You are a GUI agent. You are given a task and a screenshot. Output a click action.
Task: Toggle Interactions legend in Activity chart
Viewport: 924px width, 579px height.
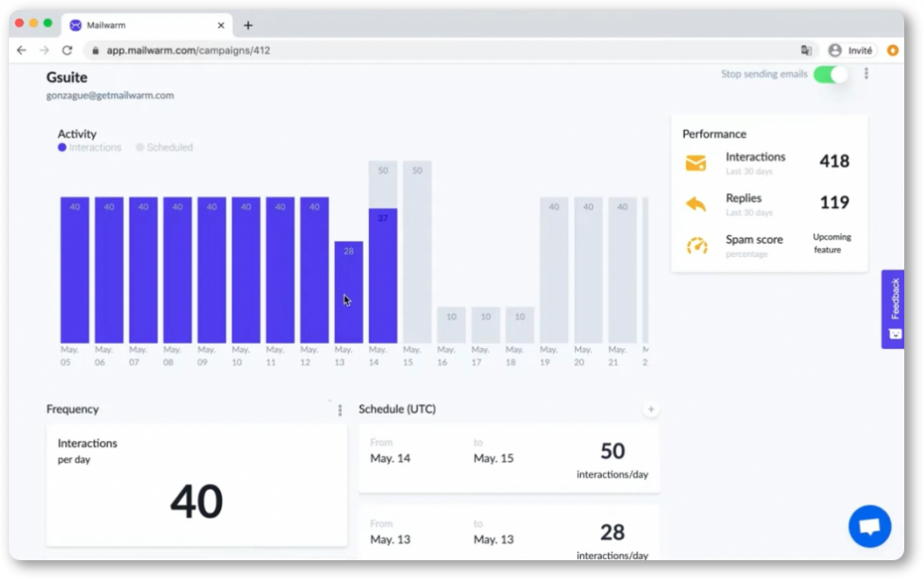[x=89, y=147]
